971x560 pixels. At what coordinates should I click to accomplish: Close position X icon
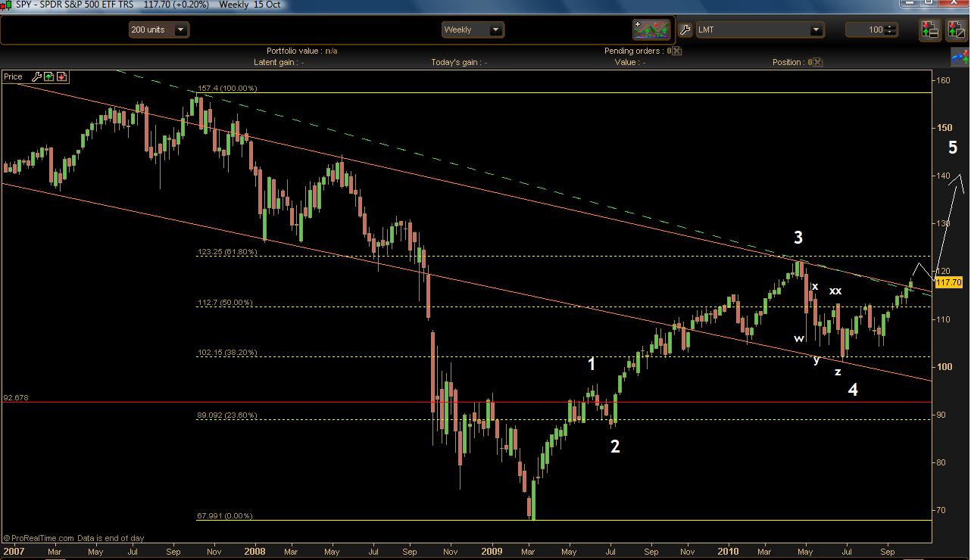pos(818,62)
